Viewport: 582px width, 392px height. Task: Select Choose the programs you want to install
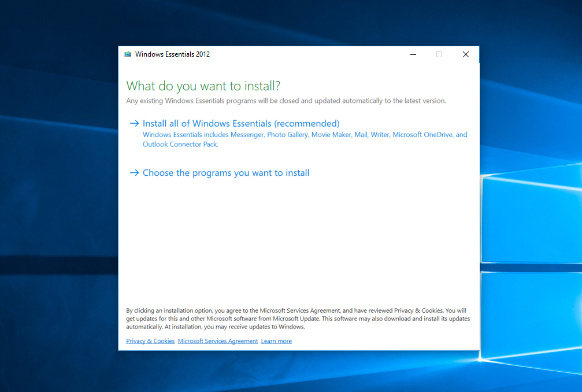click(225, 173)
